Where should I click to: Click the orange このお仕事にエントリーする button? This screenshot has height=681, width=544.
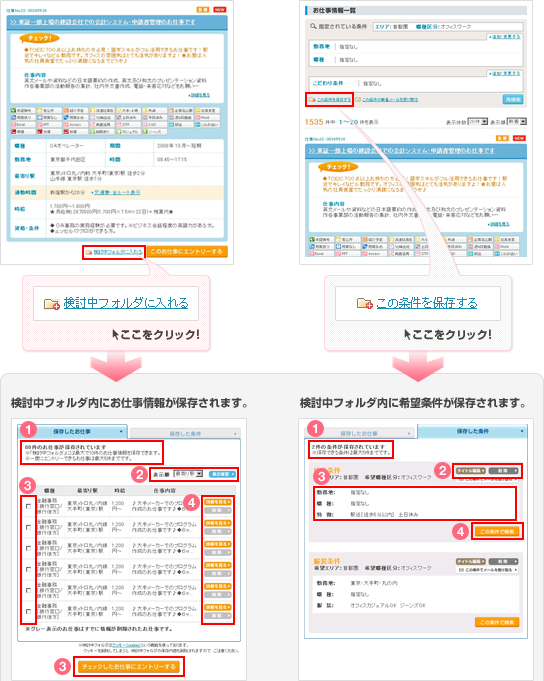point(187,251)
